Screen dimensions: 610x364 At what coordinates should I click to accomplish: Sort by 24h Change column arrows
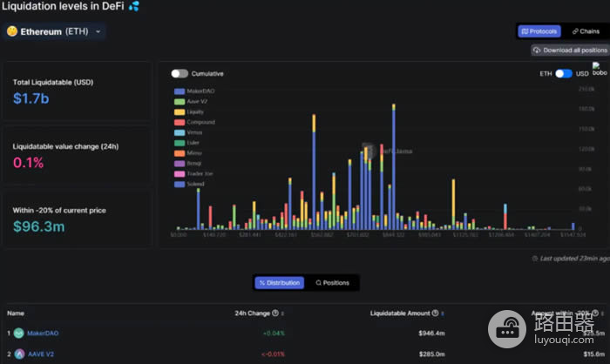coord(282,313)
